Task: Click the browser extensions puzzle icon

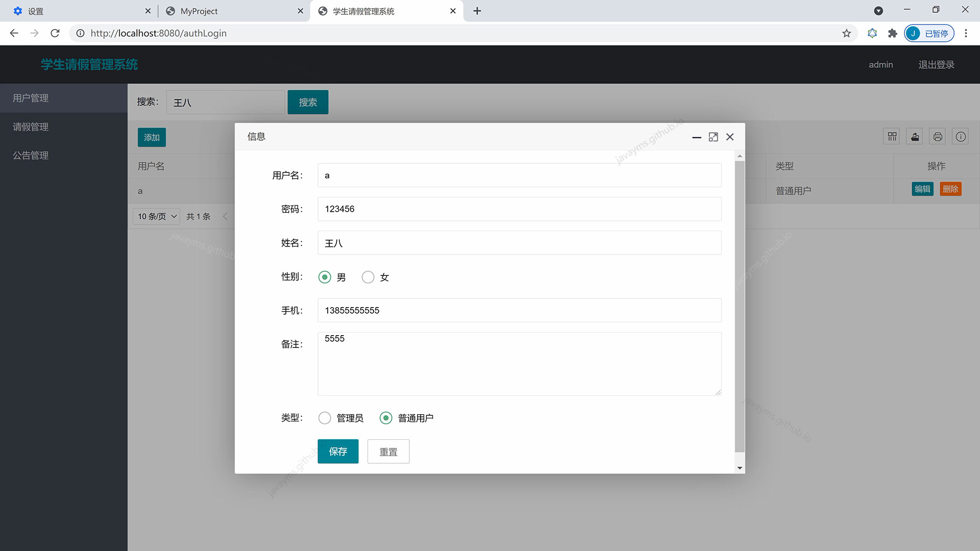Action: click(x=892, y=33)
